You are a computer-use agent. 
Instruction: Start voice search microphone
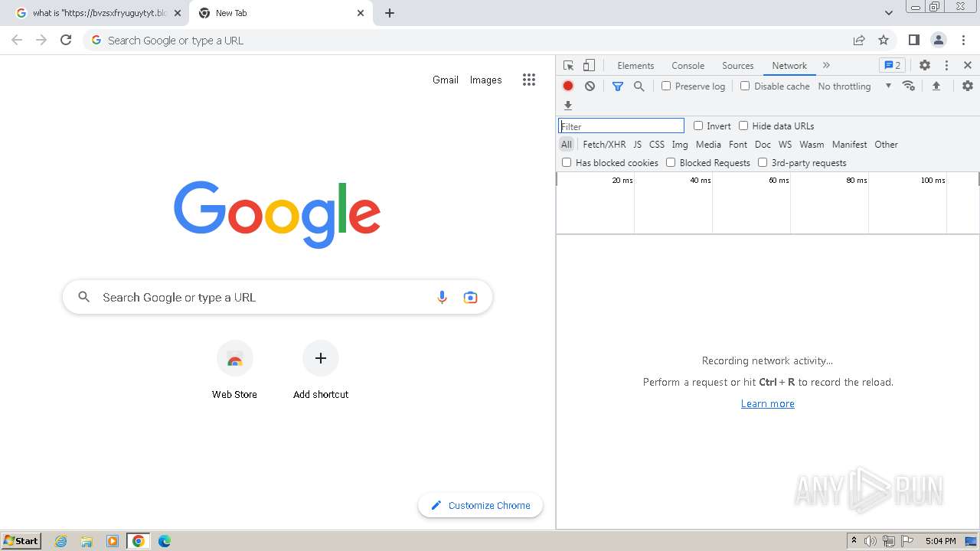point(442,298)
